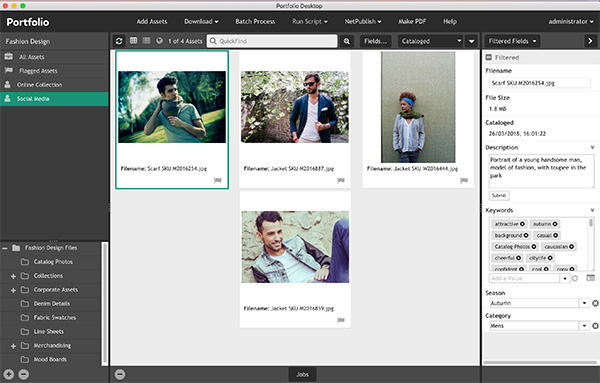Remove the citylife keyword
Screen dimensions: 600x383
(x=550, y=258)
